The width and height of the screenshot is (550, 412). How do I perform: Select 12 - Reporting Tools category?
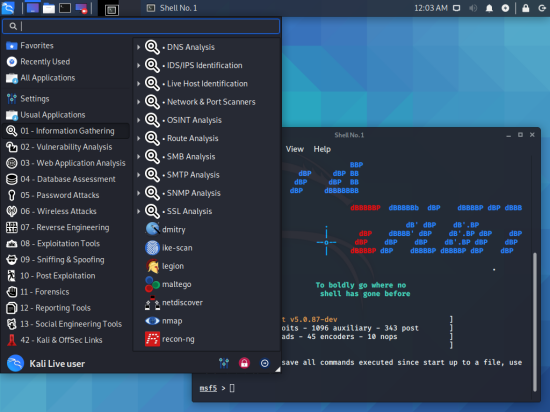pyautogui.click(x=66, y=308)
